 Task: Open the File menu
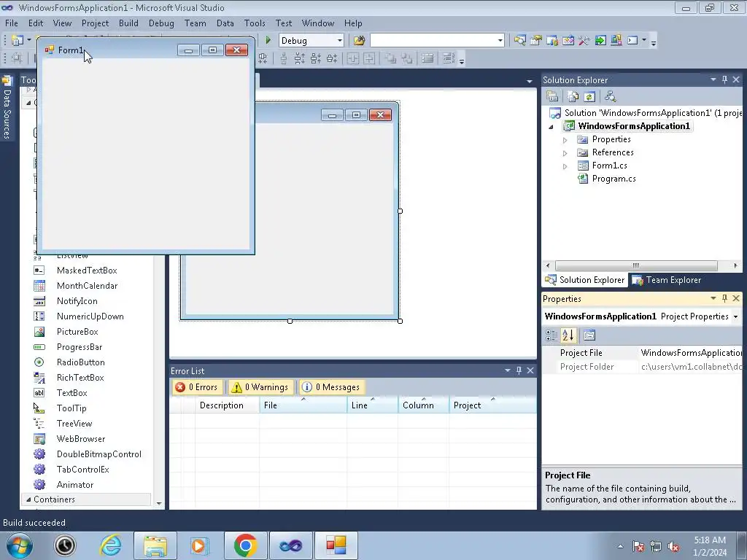12,23
